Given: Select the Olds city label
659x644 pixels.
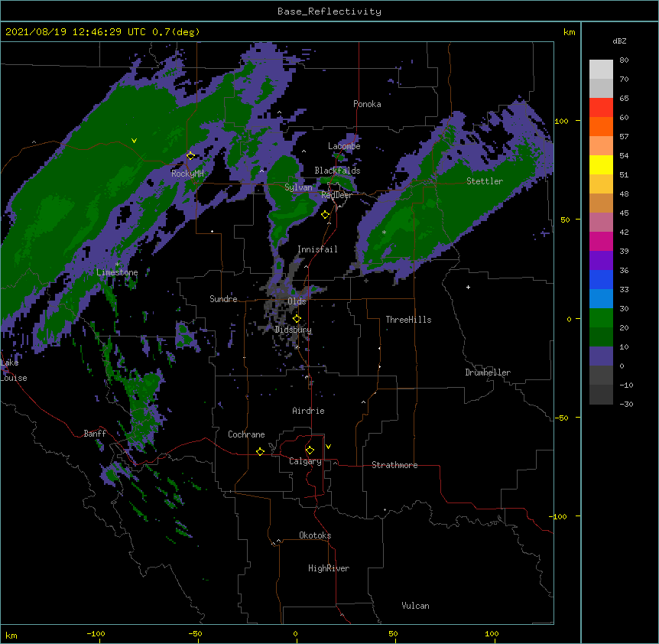Looking at the screenshot, I should point(297,301).
